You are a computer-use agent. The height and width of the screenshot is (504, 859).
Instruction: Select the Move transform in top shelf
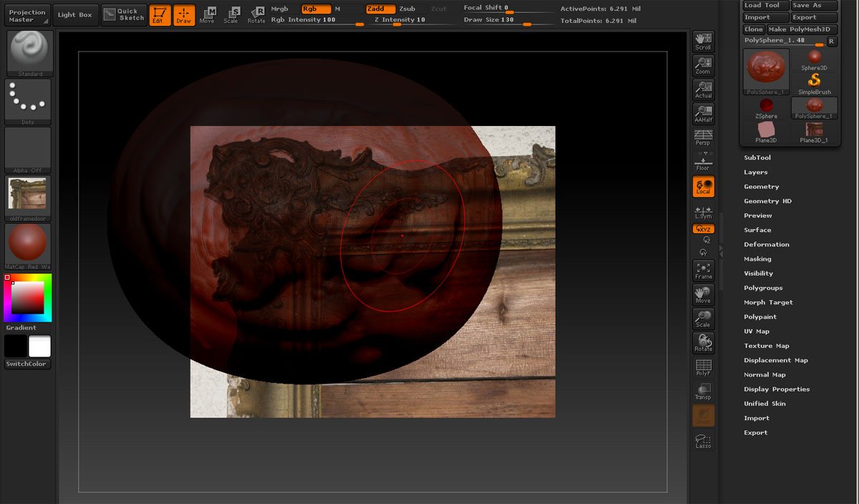click(207, 15)
